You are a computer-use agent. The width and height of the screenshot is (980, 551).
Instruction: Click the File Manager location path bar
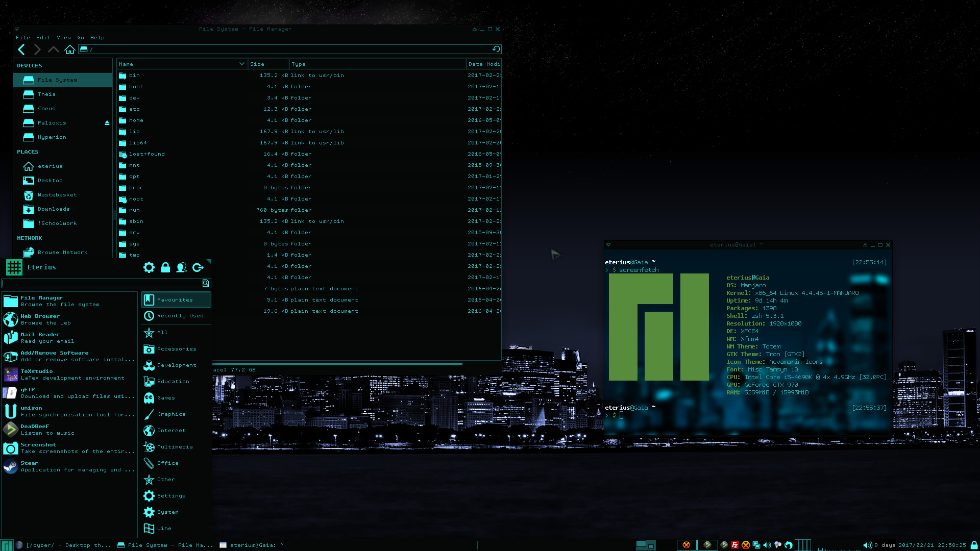(289, 49)
